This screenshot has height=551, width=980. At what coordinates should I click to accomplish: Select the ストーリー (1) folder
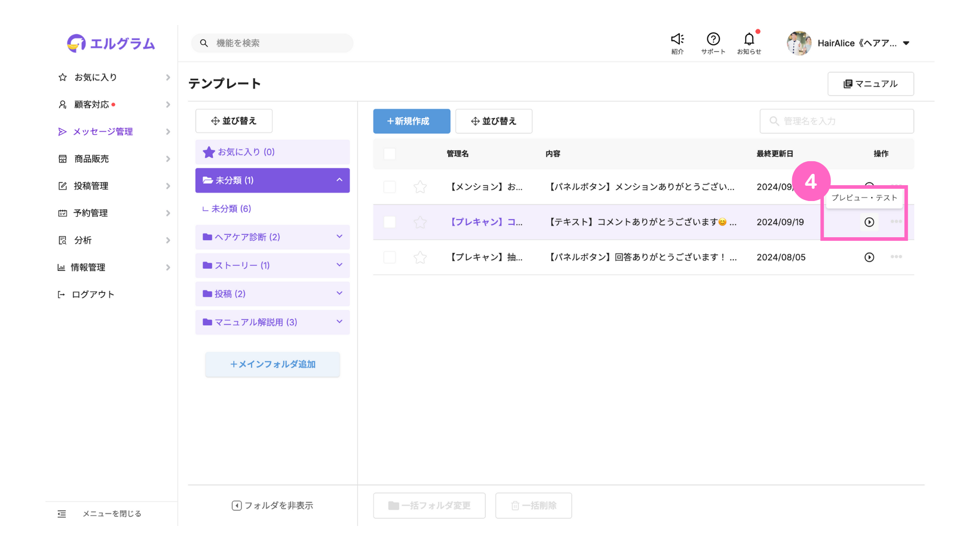273,265
